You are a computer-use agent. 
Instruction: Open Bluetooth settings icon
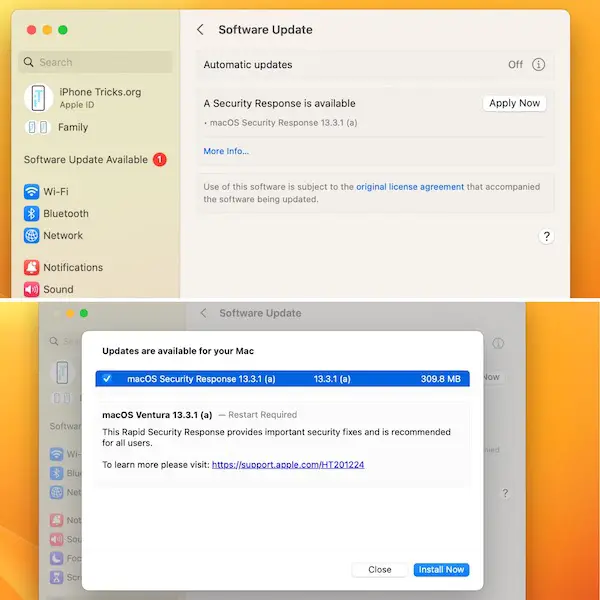(x=32, y=213)
